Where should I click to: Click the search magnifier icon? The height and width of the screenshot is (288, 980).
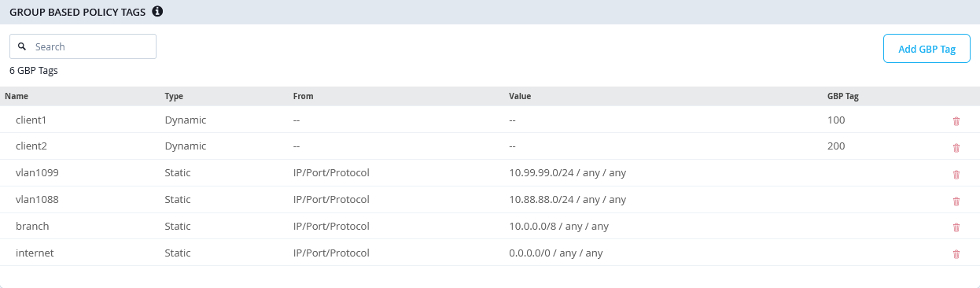pyautogui.click(x=22, y=46)
